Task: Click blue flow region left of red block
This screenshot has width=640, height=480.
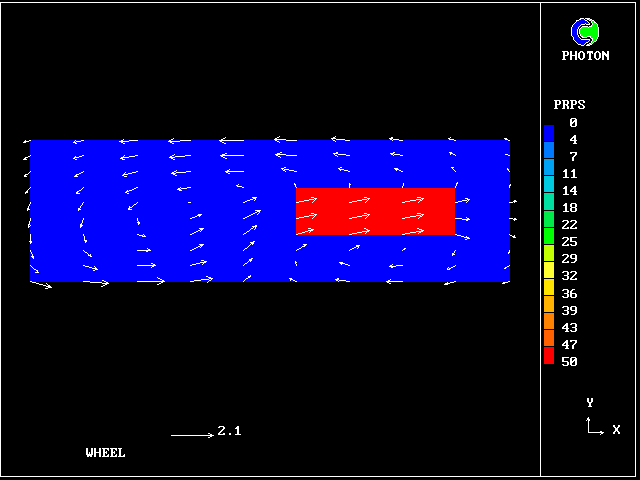Action: [160, 212]
